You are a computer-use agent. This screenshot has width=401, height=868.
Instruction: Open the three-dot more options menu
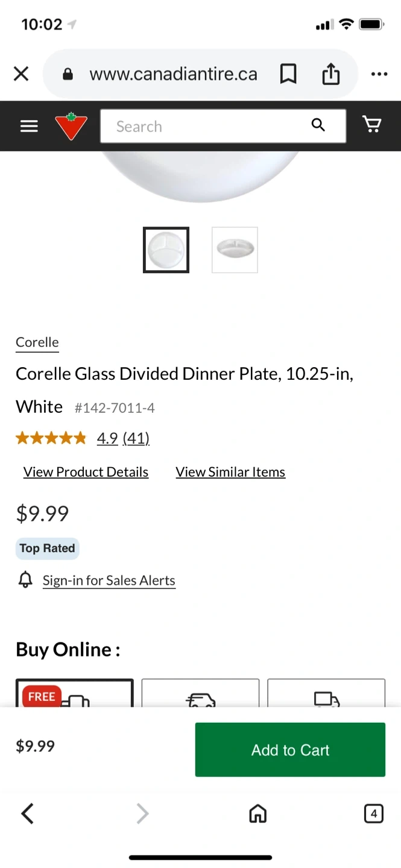pyautogui.click(x=379, y=74)
